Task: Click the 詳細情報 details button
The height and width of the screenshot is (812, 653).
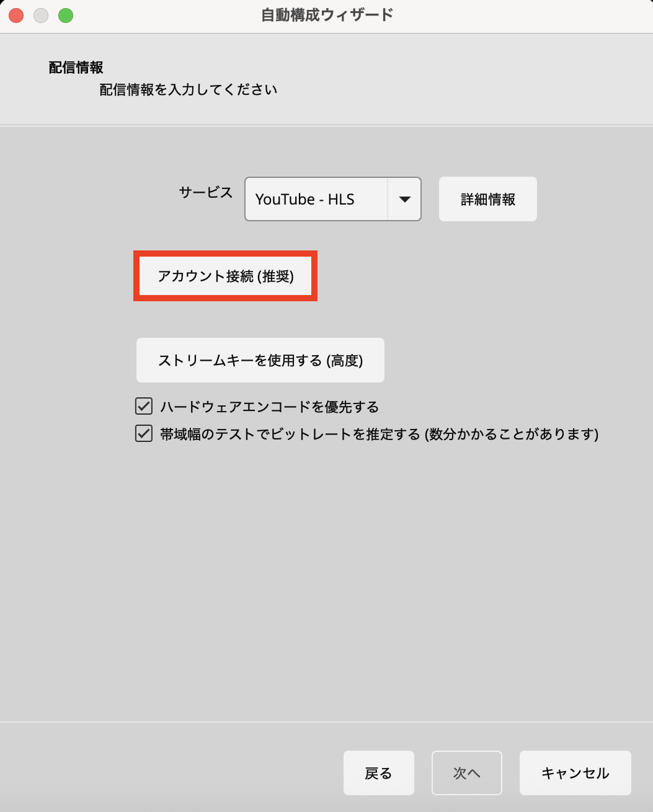Action: [487, 199]
